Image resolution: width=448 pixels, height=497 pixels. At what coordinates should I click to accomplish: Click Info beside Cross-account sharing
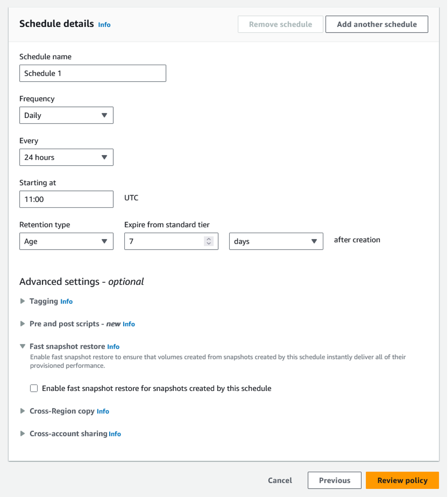coord(114,434)
